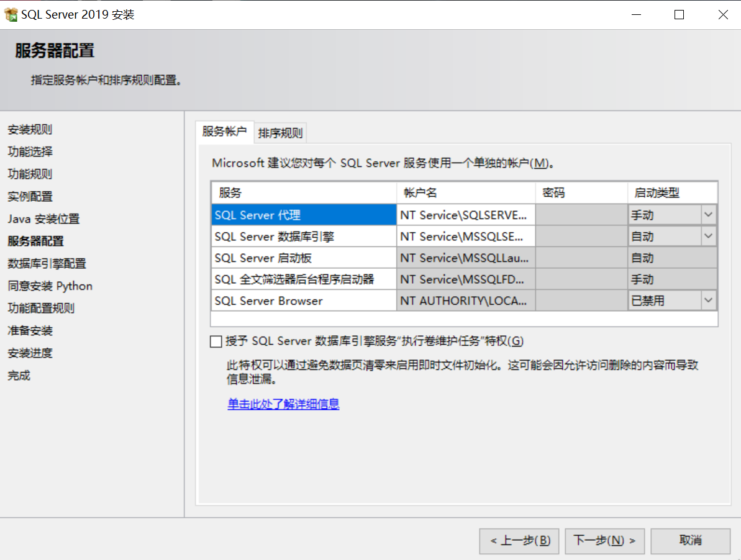Click 完成 step in sidebar

coord(19,376)
